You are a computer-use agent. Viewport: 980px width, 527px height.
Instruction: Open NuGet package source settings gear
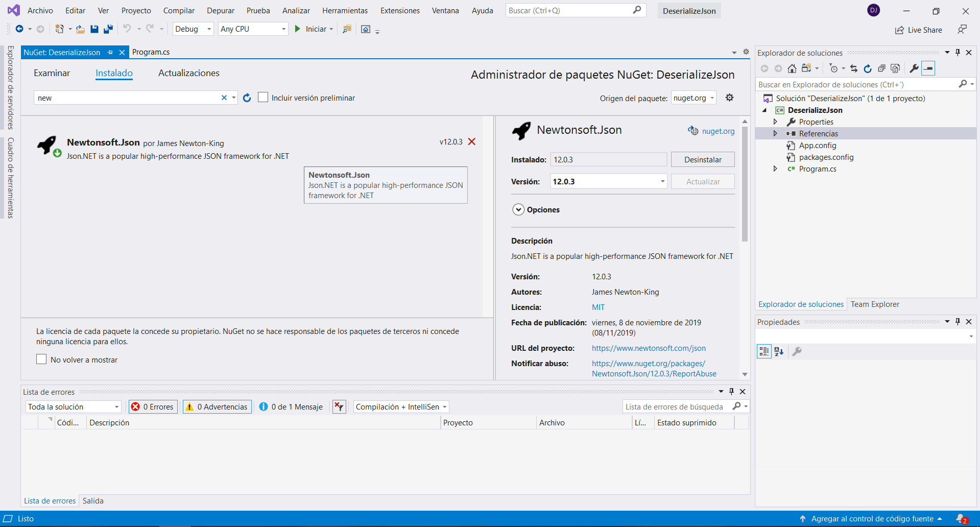(x=729, y=98)
